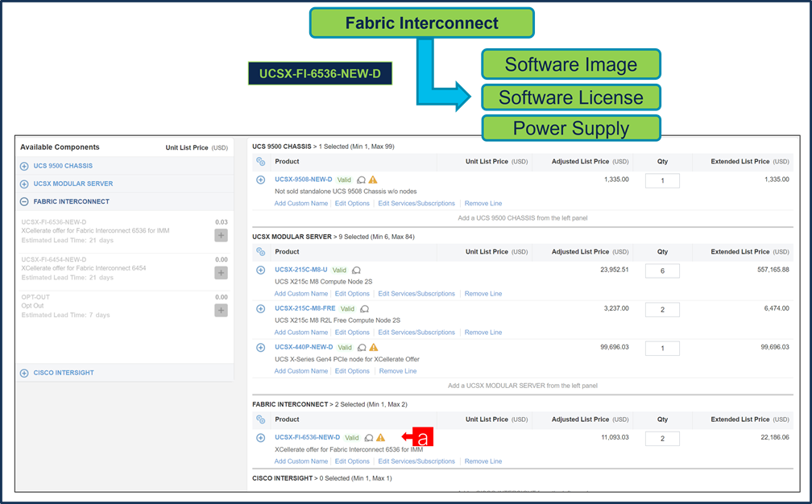Click the expand-all icon in UCSX MODULAR SERVER header
The height and width of the screenshot is (504, 812).
pyautogui.click(x=261, y=252)
